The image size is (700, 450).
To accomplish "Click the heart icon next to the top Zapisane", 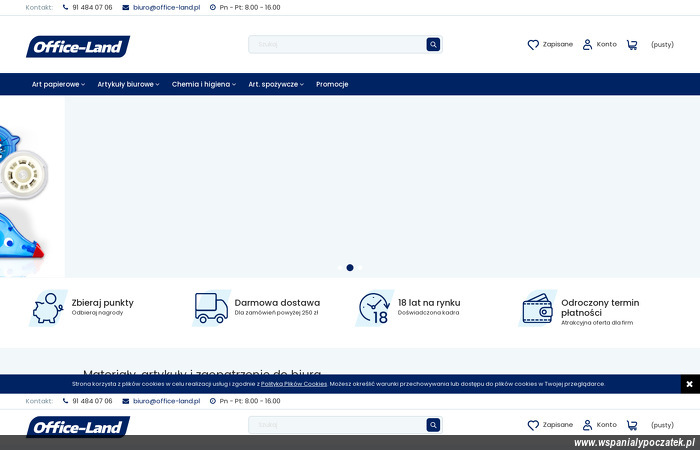I will tap(533, 45).
